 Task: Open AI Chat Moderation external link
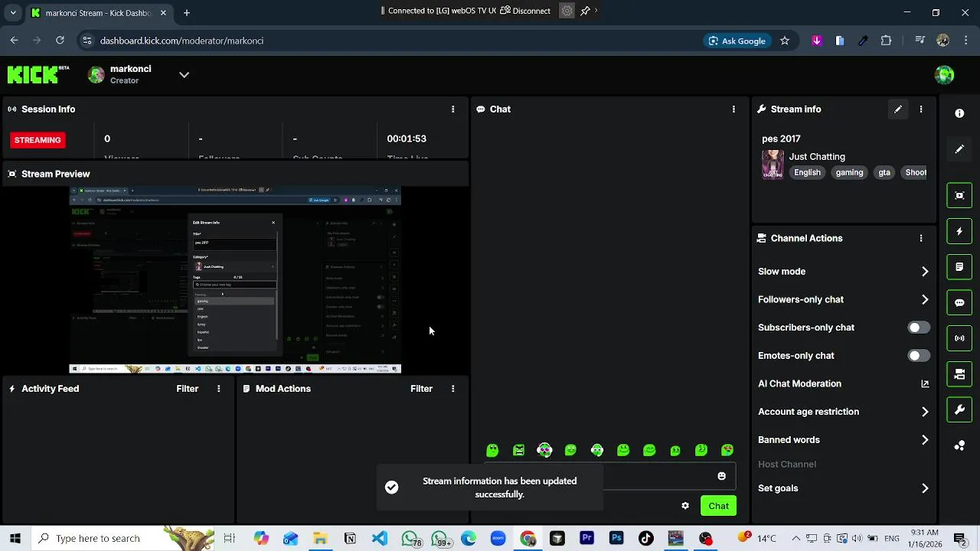925,384
